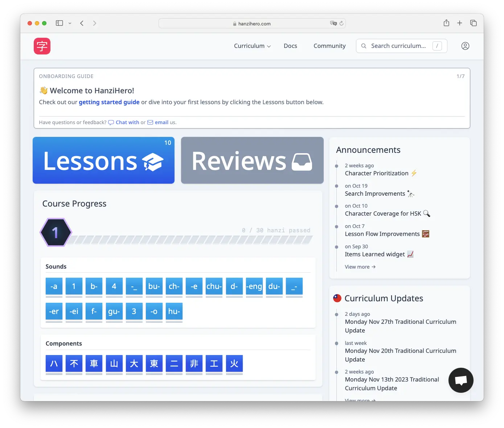This screenshot has height=428, width=504.
Task: Open Character Coverage for HSK announcement
Action: click(x=388, y=214)
